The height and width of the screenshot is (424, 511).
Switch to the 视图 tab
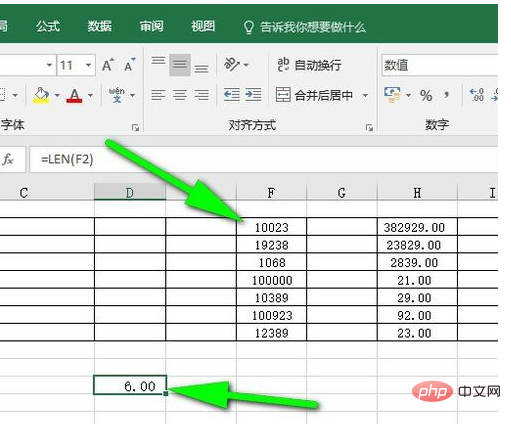(203, 26)
